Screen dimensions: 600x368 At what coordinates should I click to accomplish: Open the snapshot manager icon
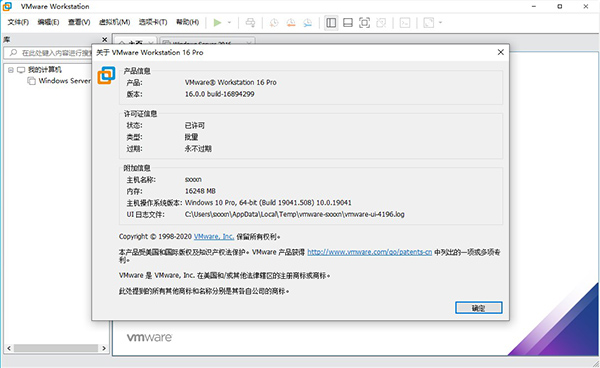(308, 23)
